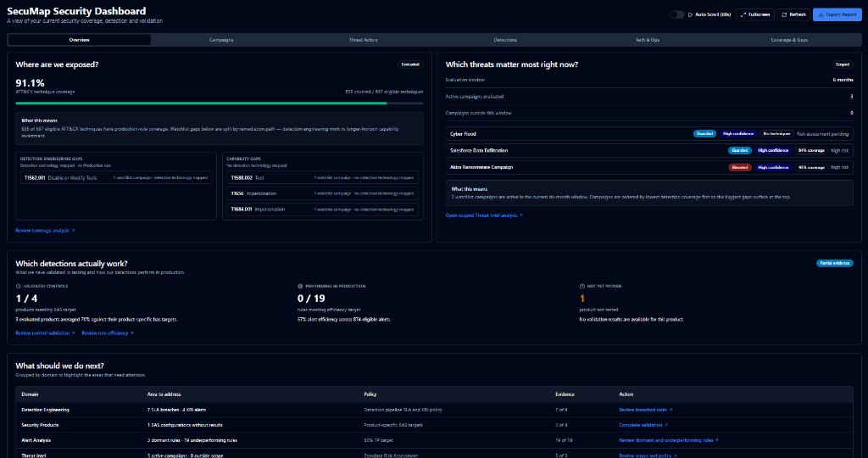Viewport: 868px width, 458px height.
Task: Click the Elevated badge on Akira row
Action: (x=739, y=167)
